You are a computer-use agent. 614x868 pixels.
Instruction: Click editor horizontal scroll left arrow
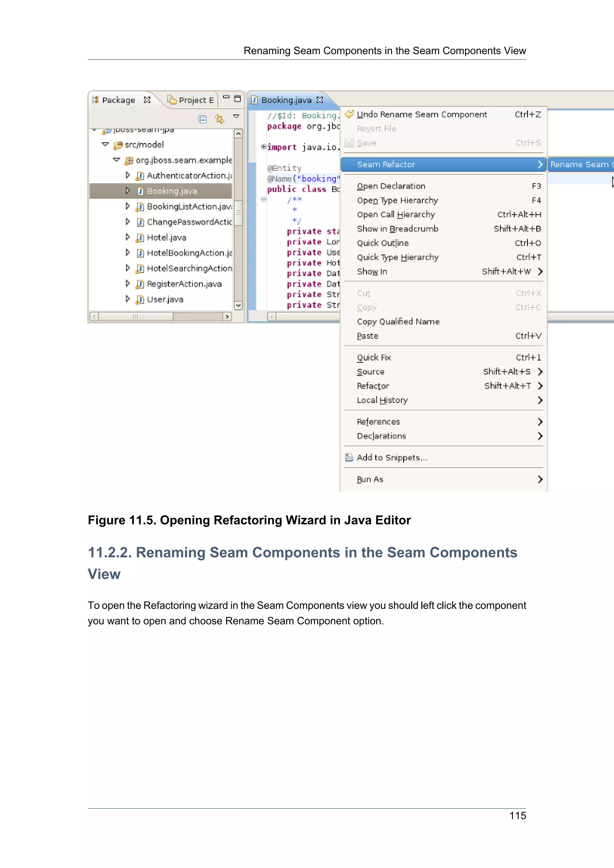[271, 317]
